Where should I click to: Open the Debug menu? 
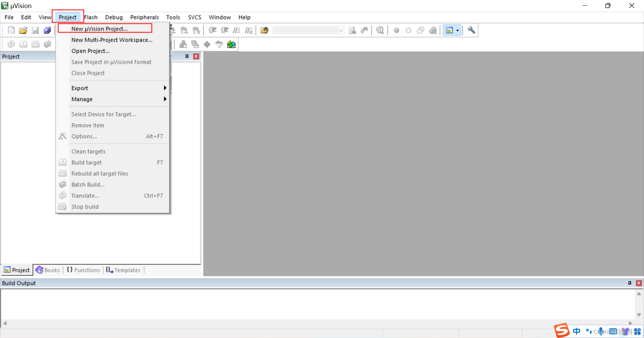pos(114,17)
